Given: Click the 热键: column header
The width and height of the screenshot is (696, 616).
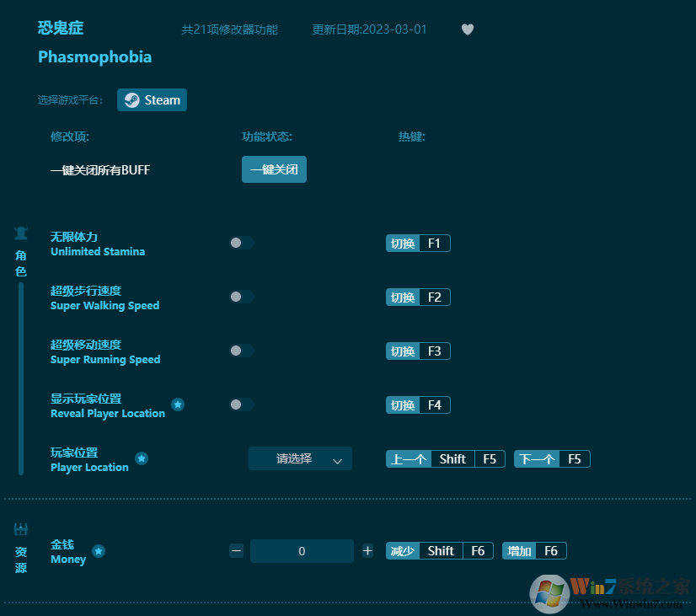Looking at the screenshot, I should 412,137.
